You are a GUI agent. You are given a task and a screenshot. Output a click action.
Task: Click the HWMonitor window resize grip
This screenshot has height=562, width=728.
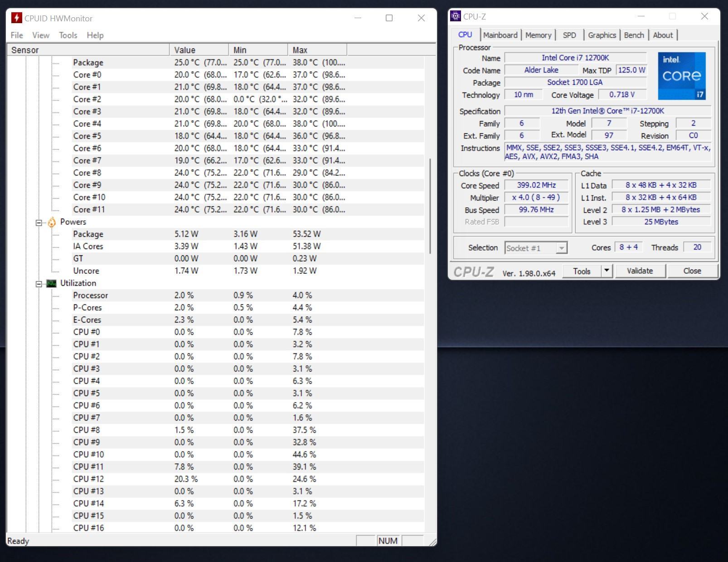click(432, 542)
